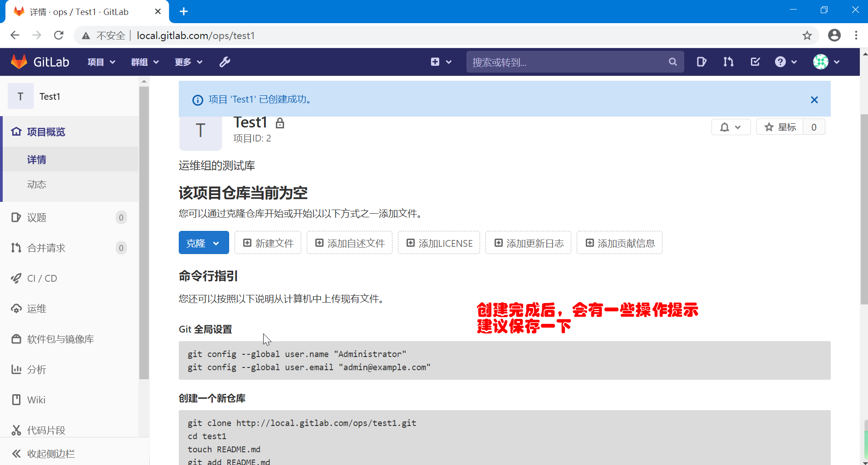Viewport: 868px width, 465px height.
Task: Open the browser profile icon
Action: (x=834, y=35)
